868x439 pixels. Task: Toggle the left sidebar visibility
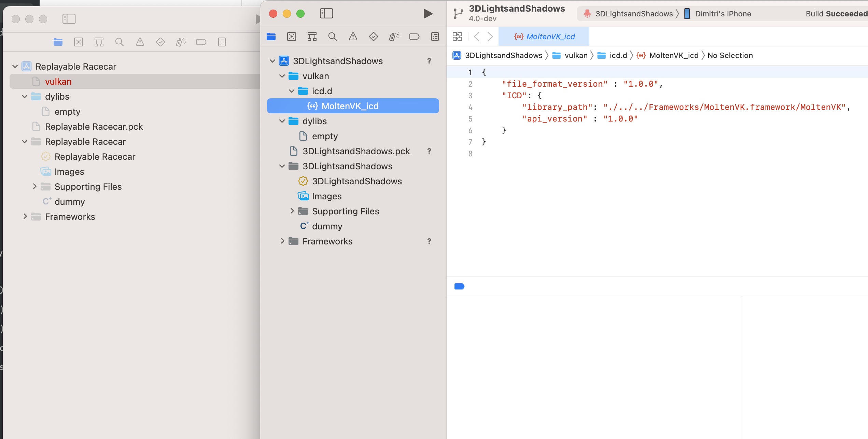[326, 13]
